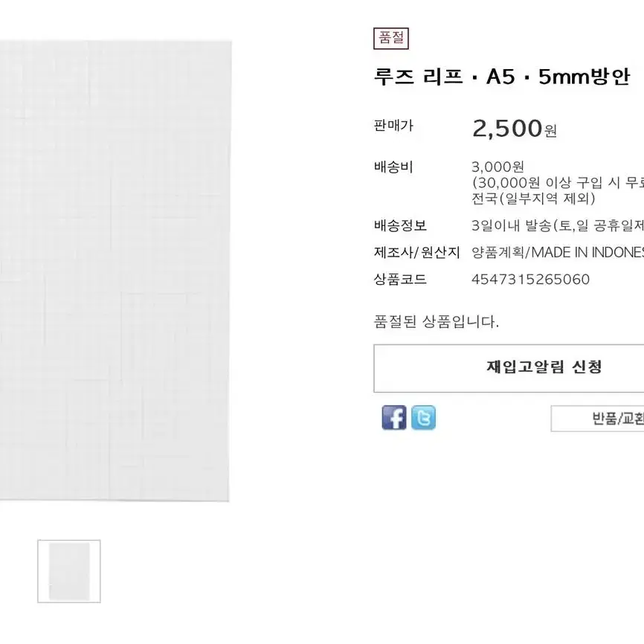
Task: Click the 품절 sold-out badge
Action: click(391, 38)
